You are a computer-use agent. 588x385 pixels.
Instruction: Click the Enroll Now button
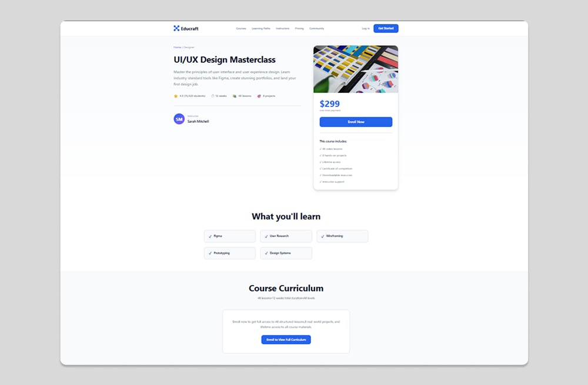tap(356, 122)
